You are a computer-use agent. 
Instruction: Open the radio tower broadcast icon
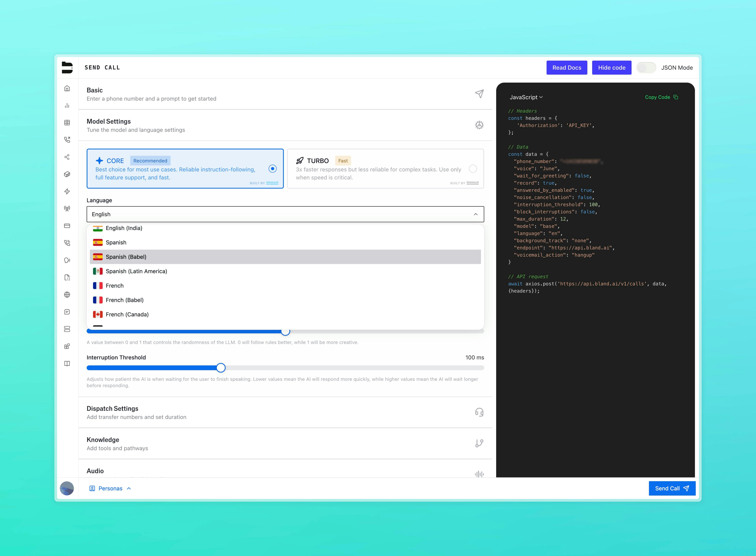(67, 209)
